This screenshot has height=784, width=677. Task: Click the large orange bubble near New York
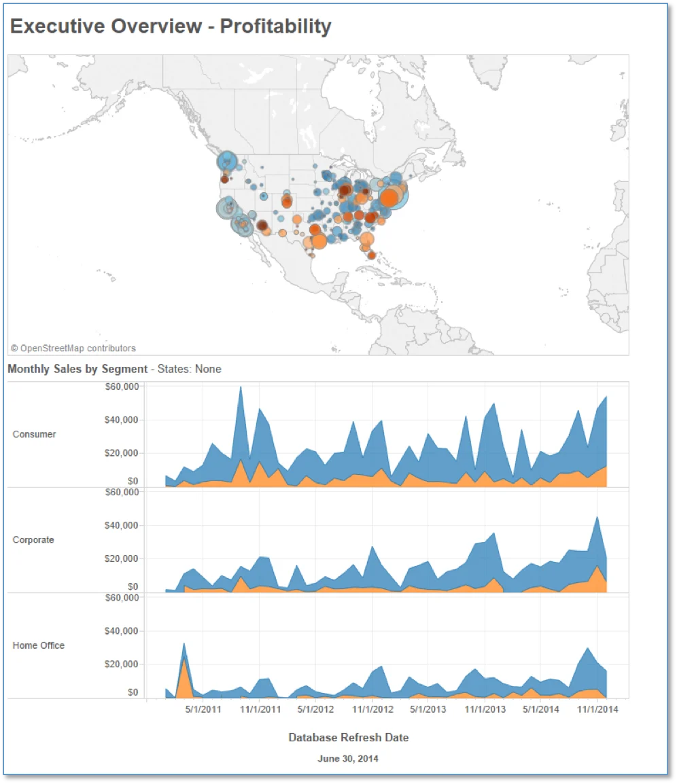[x=389, y=197]
